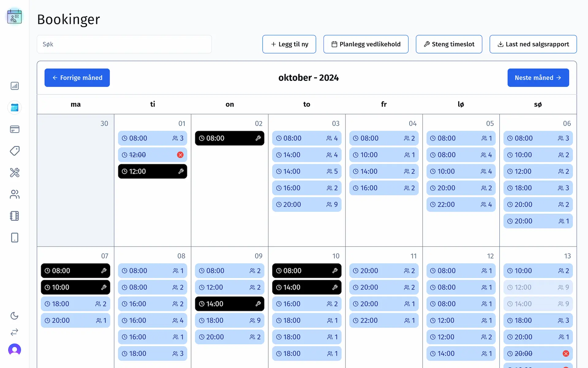Click the Legg til ny button

(x=289, y=44)
